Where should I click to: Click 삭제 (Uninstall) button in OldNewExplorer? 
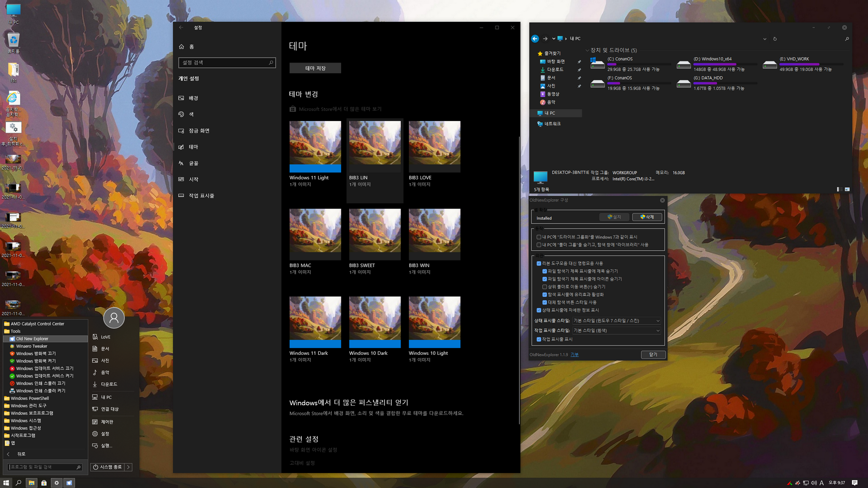647,217
